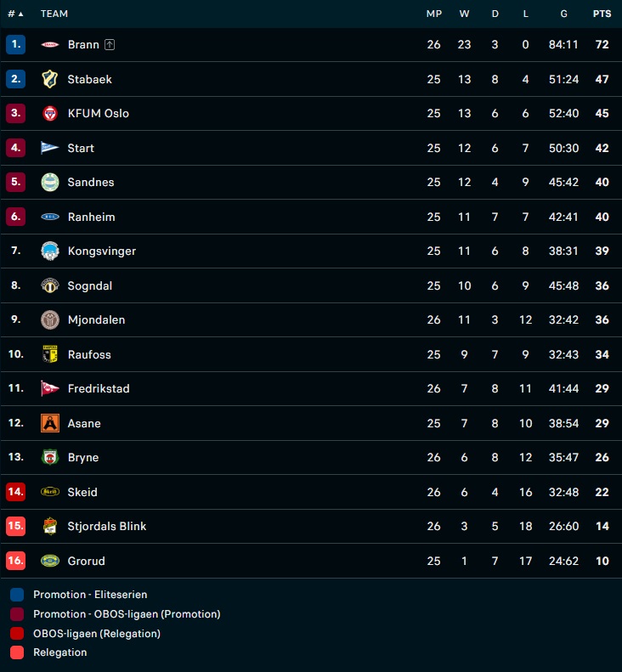Click the Stabaek club crest
The image size is (622, 672).
[50, 79]
